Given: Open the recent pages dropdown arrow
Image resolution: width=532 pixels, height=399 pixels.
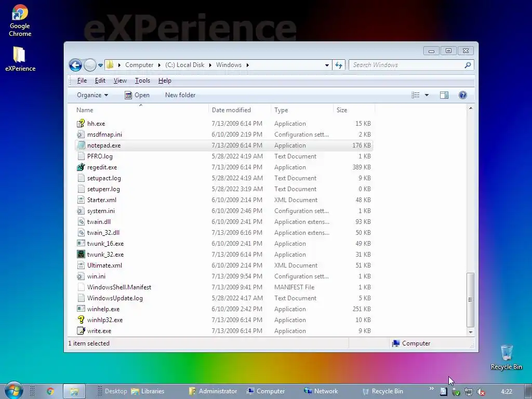Looking at the screenshot, I should (100, 65).
